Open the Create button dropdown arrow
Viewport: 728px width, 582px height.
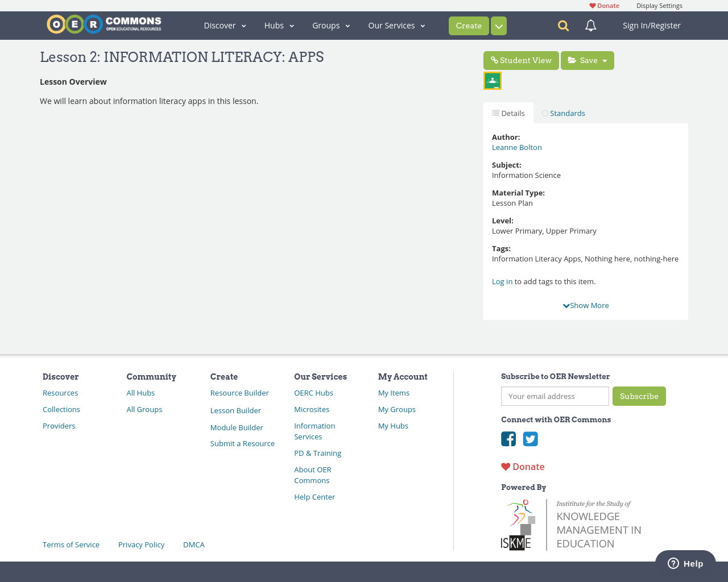click(x=498, y=26)
